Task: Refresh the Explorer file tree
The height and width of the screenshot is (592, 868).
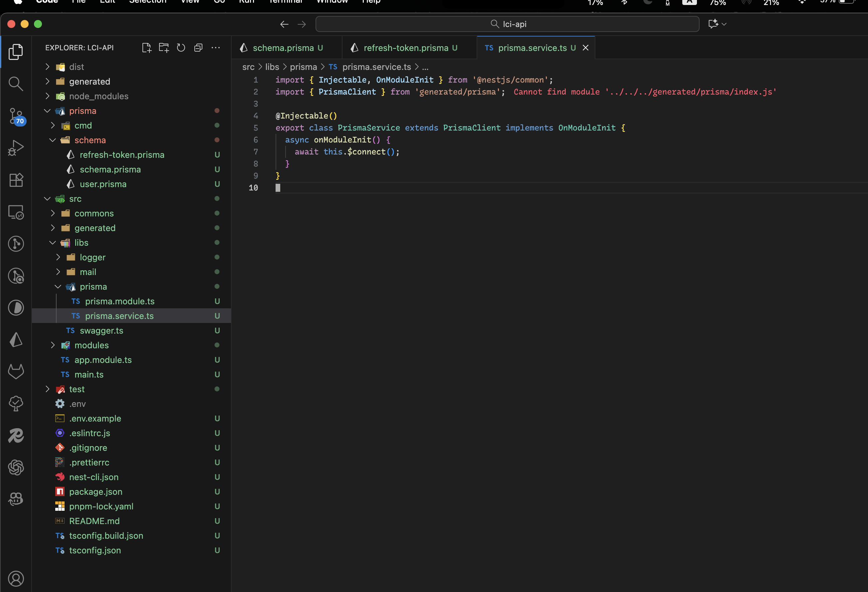Action: coord(181,48)
